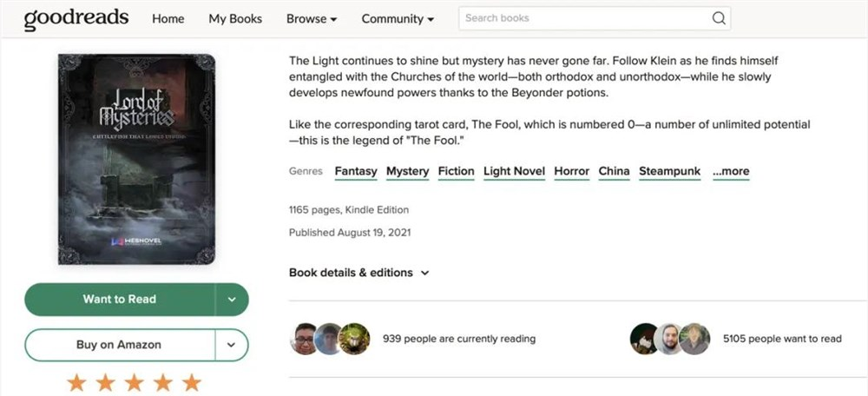Rate the book one star
This screenshot has height=396, width=868.
coord(76,382)
